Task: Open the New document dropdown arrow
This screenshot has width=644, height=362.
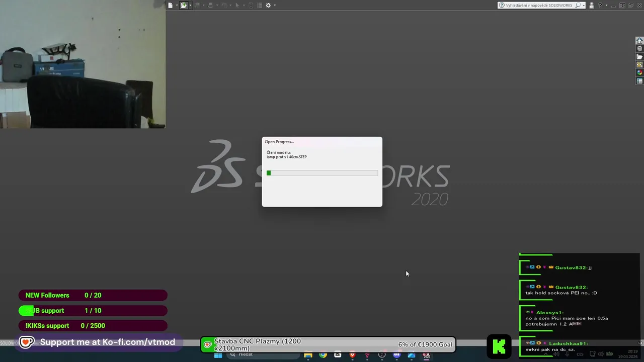Action: 177,5
